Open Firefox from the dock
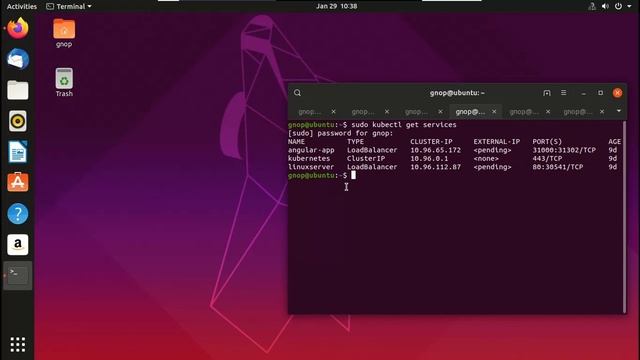The image size is (640, 360). pyautogui.click(x=18, y=28)
